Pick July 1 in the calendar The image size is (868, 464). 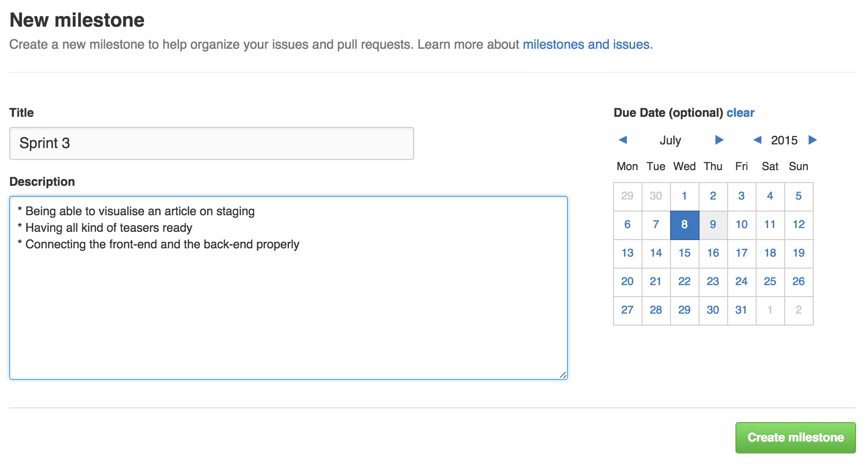[684, 196]
